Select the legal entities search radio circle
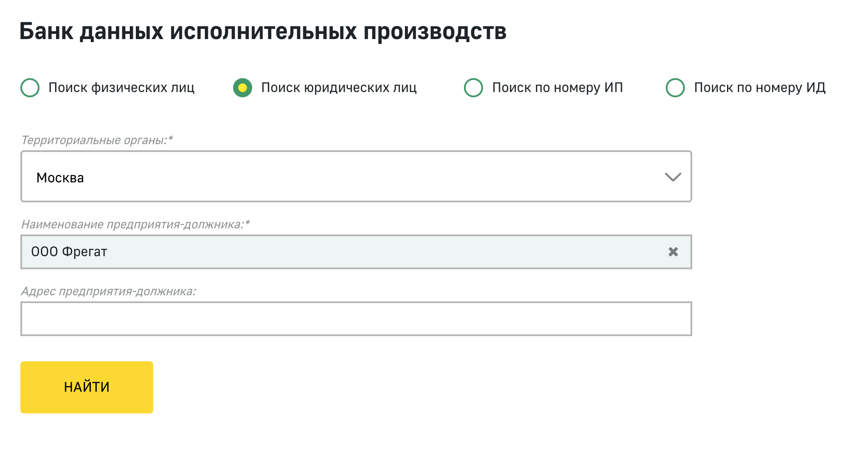Screen dimensions: 868x449 coord(243,88)
